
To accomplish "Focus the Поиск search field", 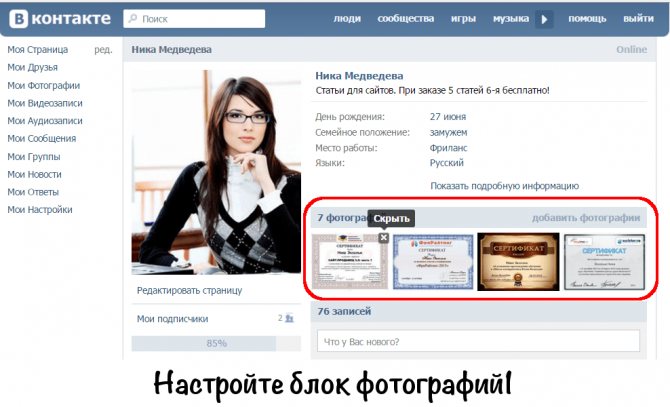I will tap(194, 19).
